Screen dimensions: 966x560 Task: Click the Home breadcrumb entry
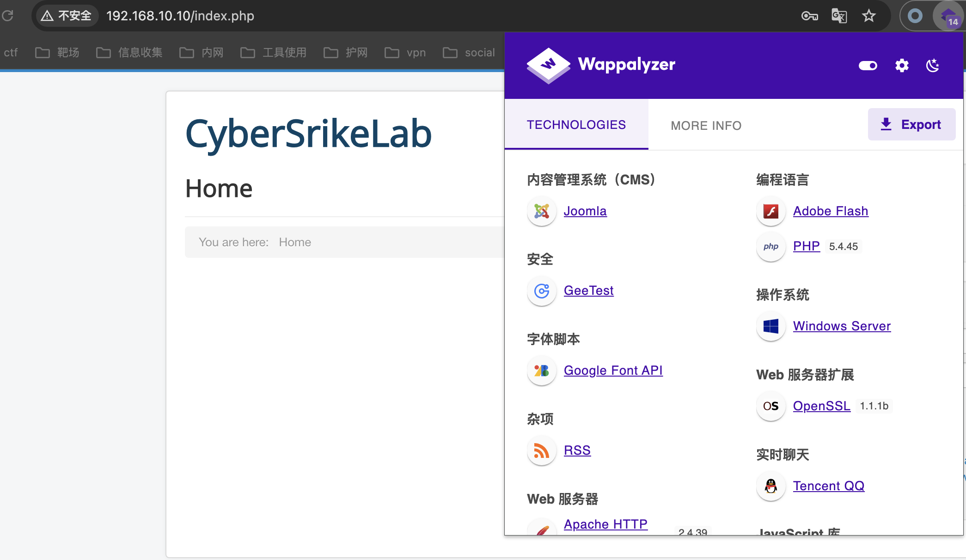click(x=295, y=242)
